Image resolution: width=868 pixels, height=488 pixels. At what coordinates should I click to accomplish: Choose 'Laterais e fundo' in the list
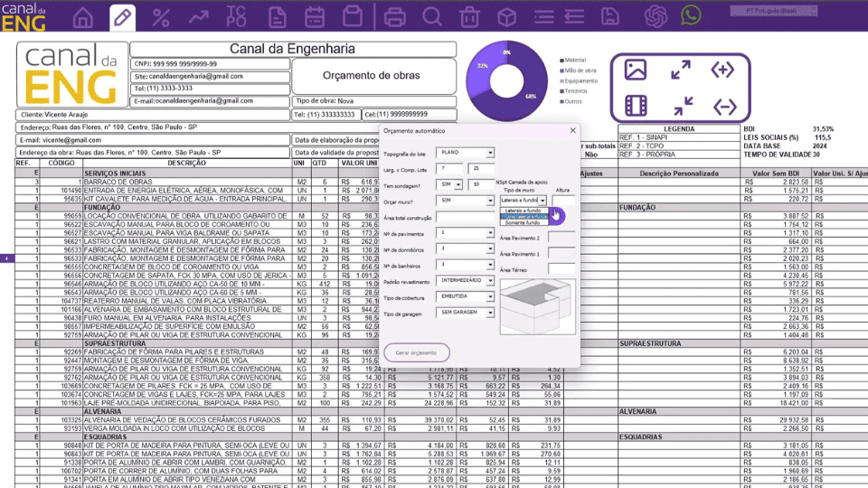pyautogui.click(x=524, y=211)
